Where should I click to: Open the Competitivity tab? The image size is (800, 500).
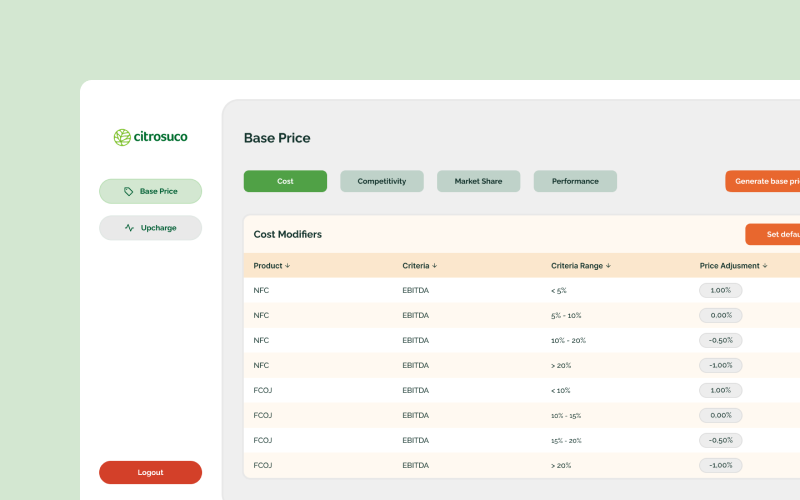[x=382, y=181]
